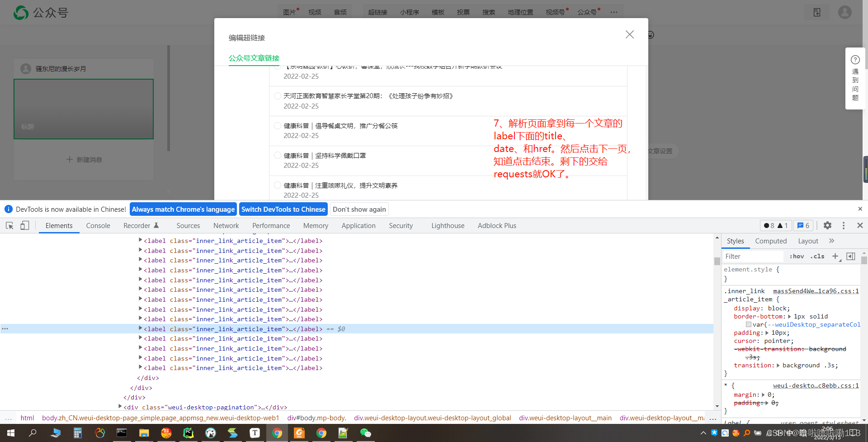Close the edit hyperlink dialog
Screen dimensions: 868x442
coord(629,34)
